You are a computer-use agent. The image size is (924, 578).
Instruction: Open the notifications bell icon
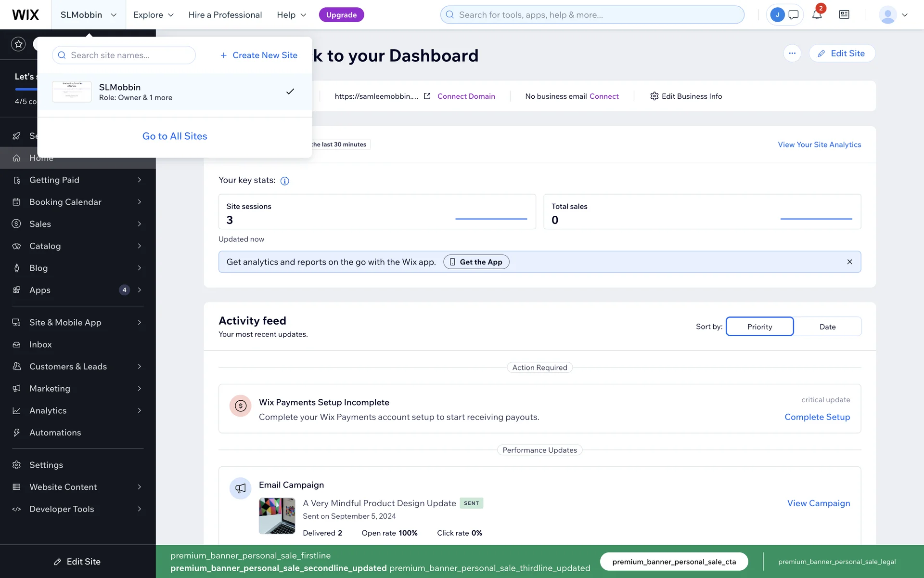[817, 15]
